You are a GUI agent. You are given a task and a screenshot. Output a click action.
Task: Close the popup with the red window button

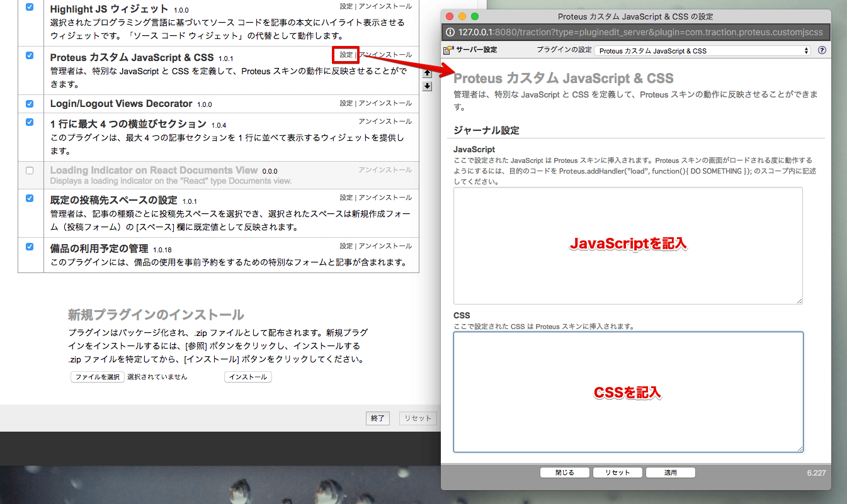point(450,16)
